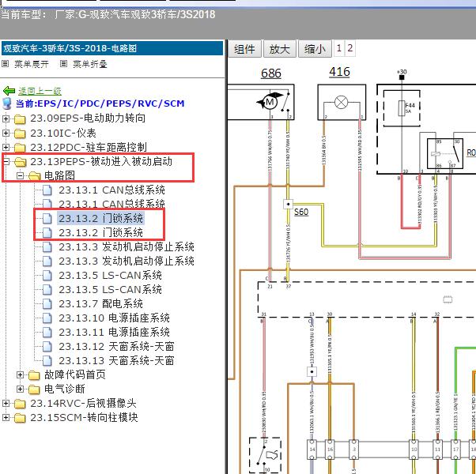Select the highlighted 23.13.2 门锁系统 entry
476x474 pixels.
100,218
